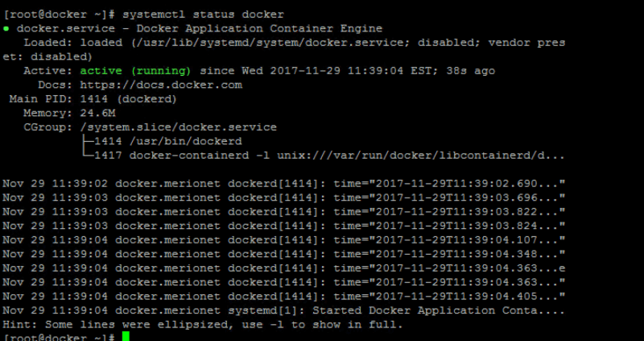Click the log line with time 11:39:03.822
Viewport: 644px width, 341px height.
click(x=284, y=212)
